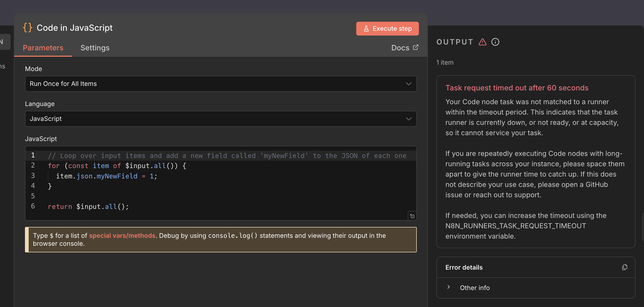This screenshot has height=307, width=644.
Task: Click the Execute step button
Action: pyautogui.click(x=387, y=28)
